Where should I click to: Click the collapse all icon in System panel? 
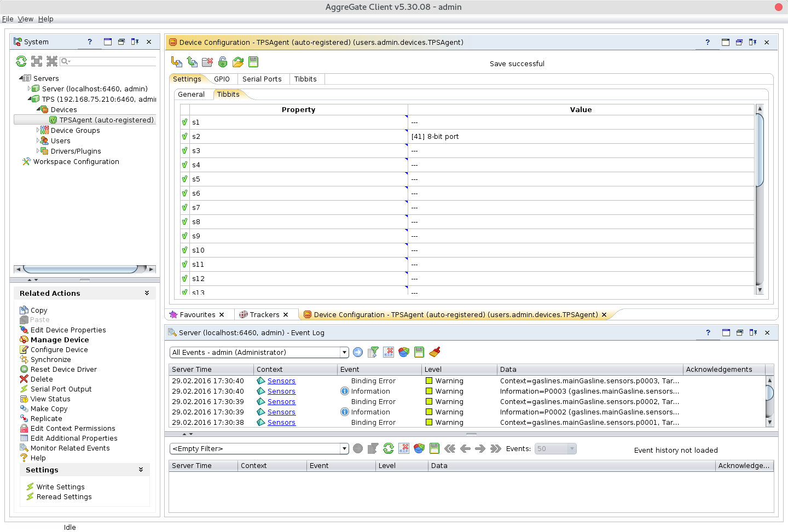(52, 61)
